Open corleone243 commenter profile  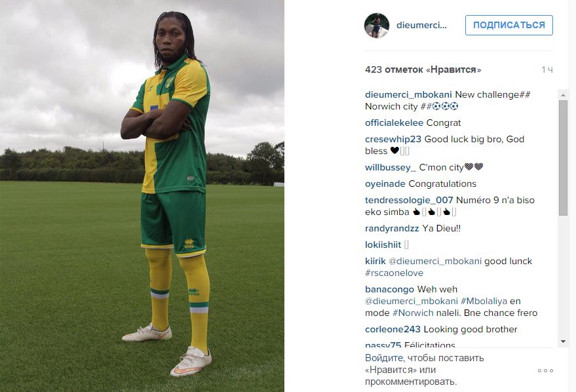coord(393,329)
